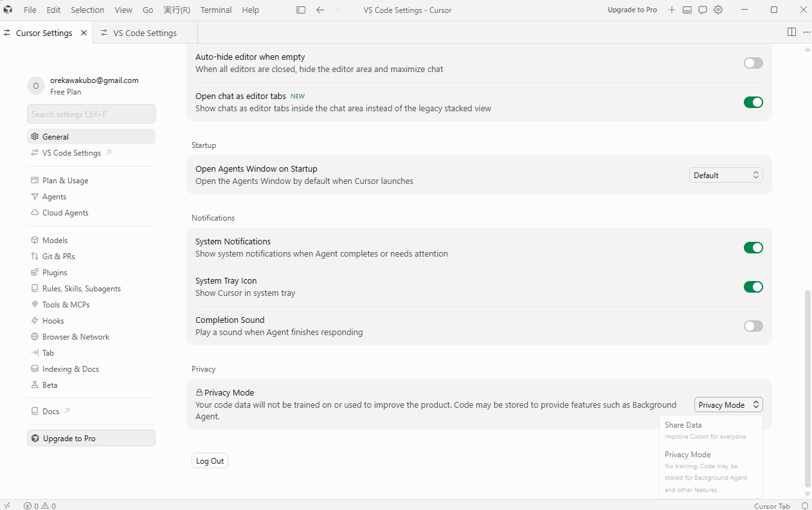
Task: Open the File menu
Action: [30, 10]
